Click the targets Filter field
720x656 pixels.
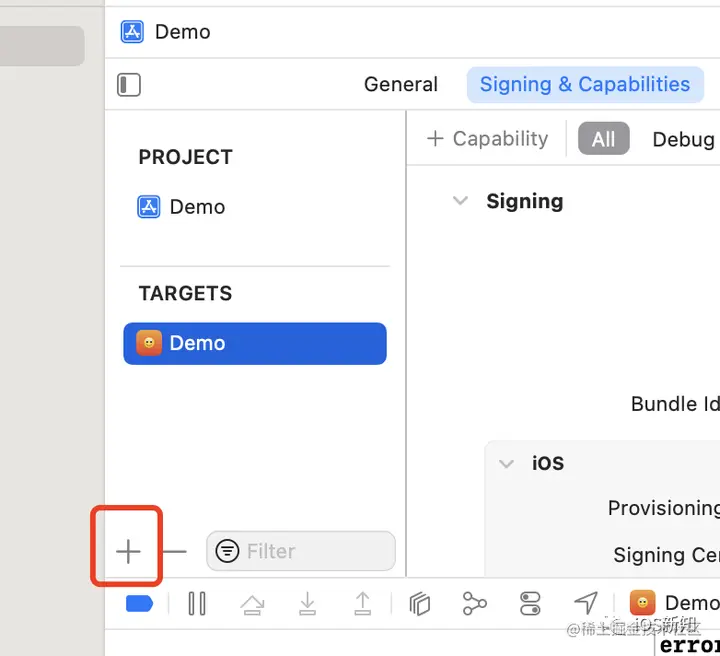pyautogui.click(x=301, y=551)
